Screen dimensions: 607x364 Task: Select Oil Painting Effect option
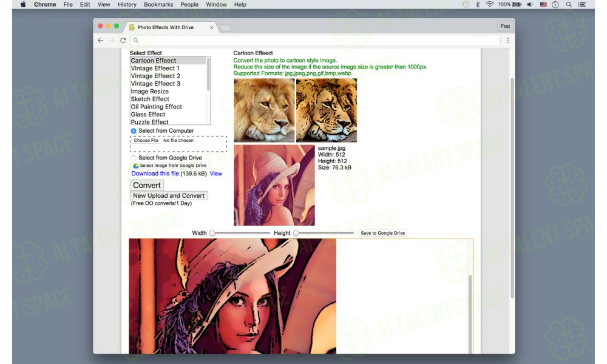coord(168,107)
